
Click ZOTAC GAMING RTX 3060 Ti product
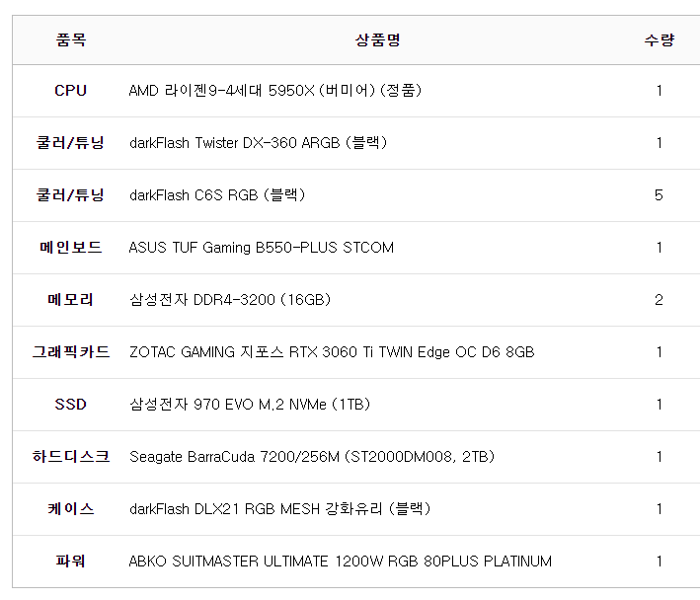[x=332, y=352]
